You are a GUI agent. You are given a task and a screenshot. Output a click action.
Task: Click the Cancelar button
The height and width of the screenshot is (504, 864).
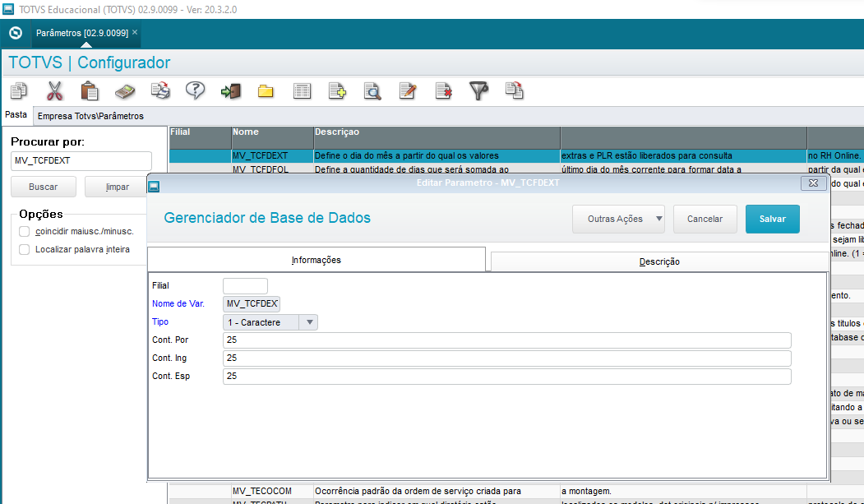(705, 219)
